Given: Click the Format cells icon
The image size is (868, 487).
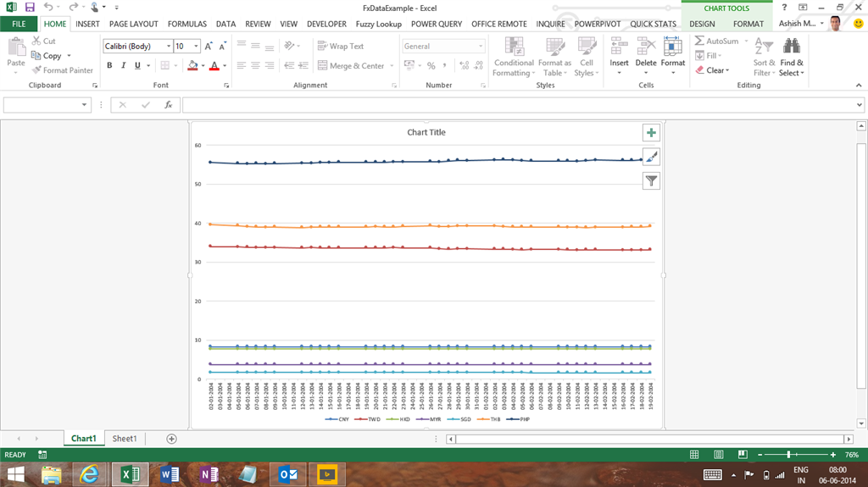Looking at the screenshot, I should (672, 47).
